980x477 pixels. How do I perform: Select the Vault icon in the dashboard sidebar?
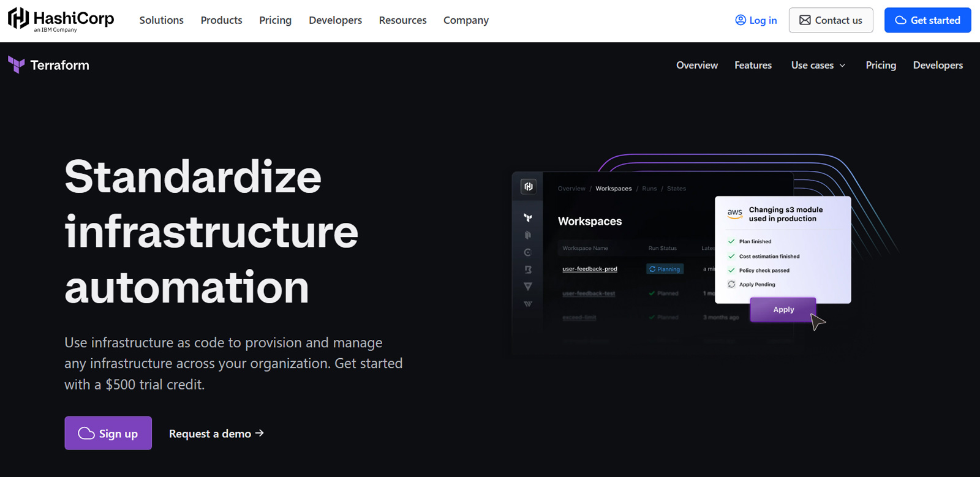pos(528,287)
